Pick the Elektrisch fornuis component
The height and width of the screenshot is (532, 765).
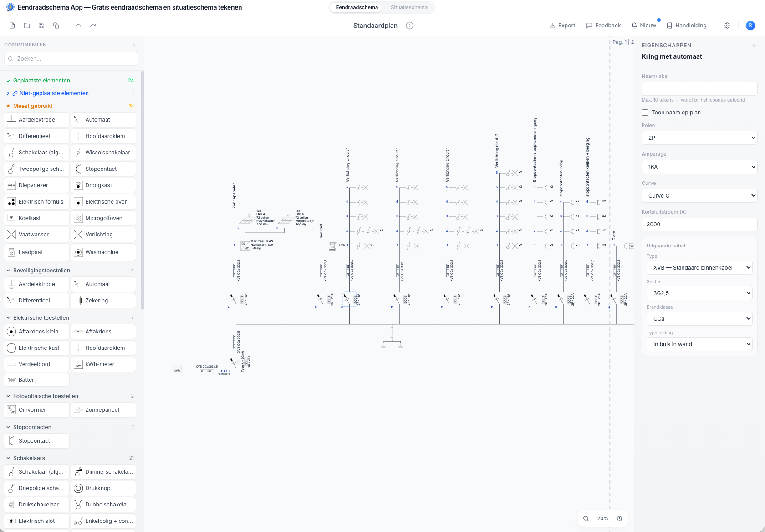point(36,202)
